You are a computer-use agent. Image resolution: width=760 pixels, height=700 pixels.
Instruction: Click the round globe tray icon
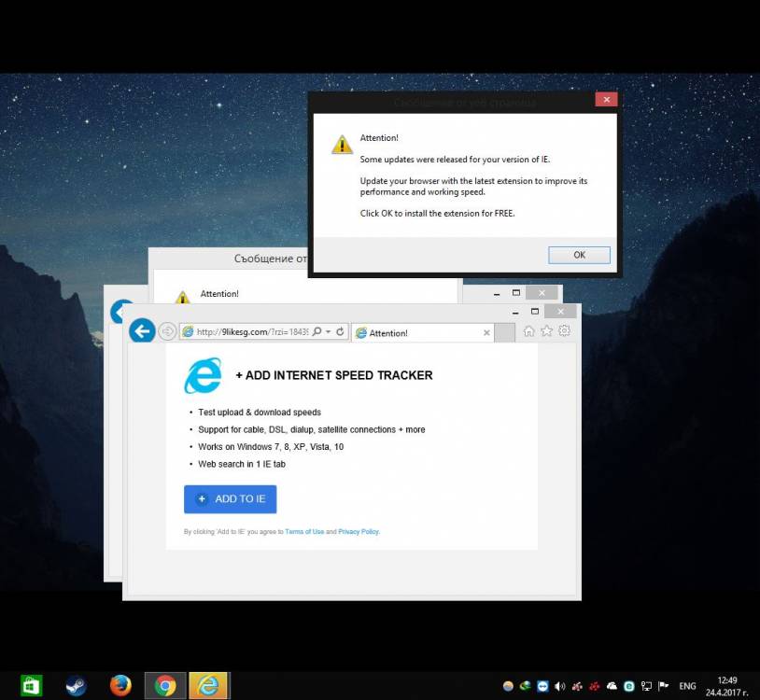pyautogui.click(x=508, y=686)
